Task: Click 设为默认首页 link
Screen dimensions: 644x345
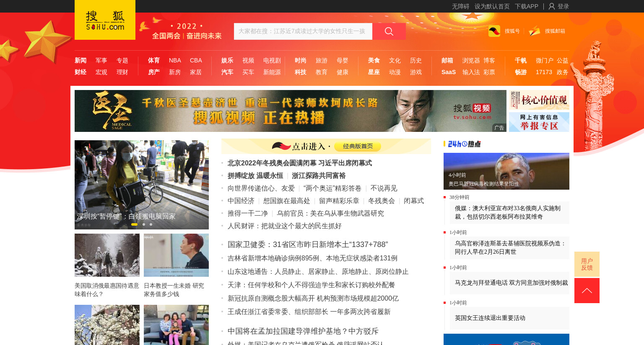Action: pyautogui.click(x=492, y=6)
